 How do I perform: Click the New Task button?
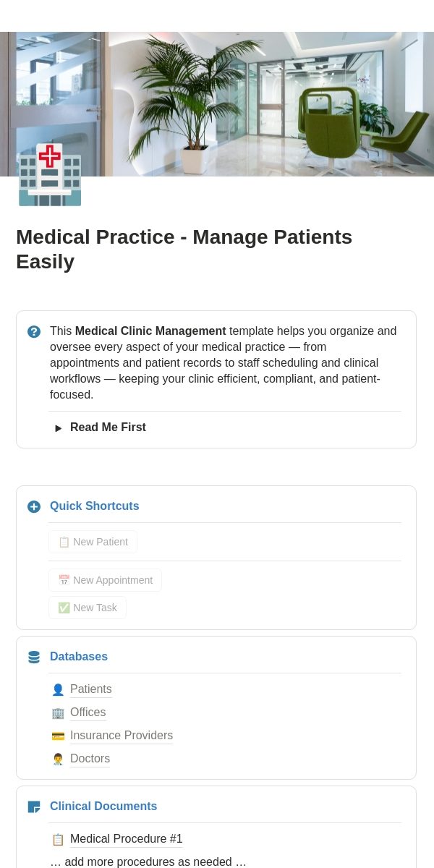pyautogui.click(x=88, y=608)
